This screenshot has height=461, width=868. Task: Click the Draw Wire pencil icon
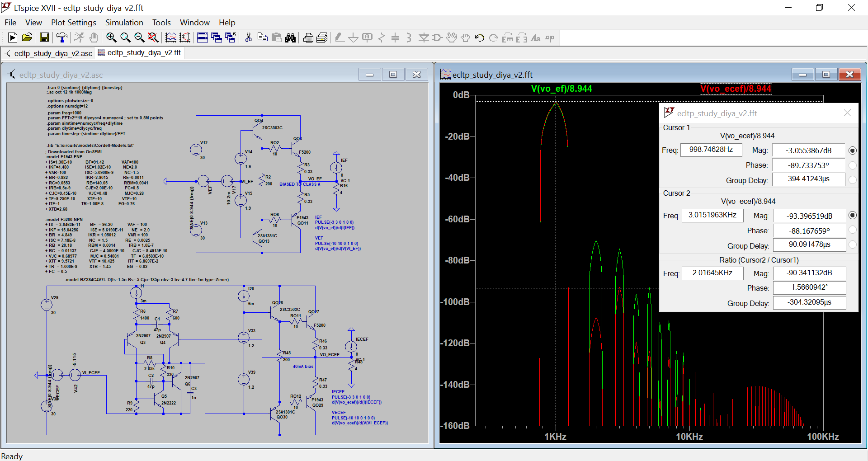[x=340, y=38]
